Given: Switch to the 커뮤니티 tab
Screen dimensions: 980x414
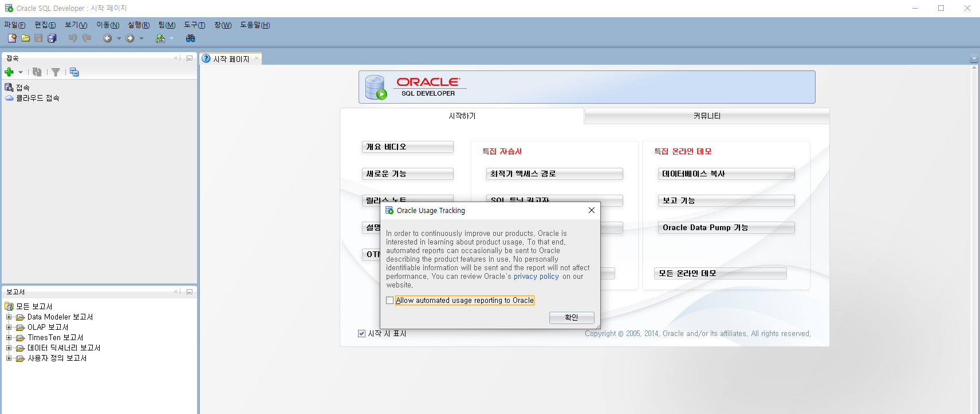Looking at the screenshot, I should pyautogui.click(x=707, y=116).
